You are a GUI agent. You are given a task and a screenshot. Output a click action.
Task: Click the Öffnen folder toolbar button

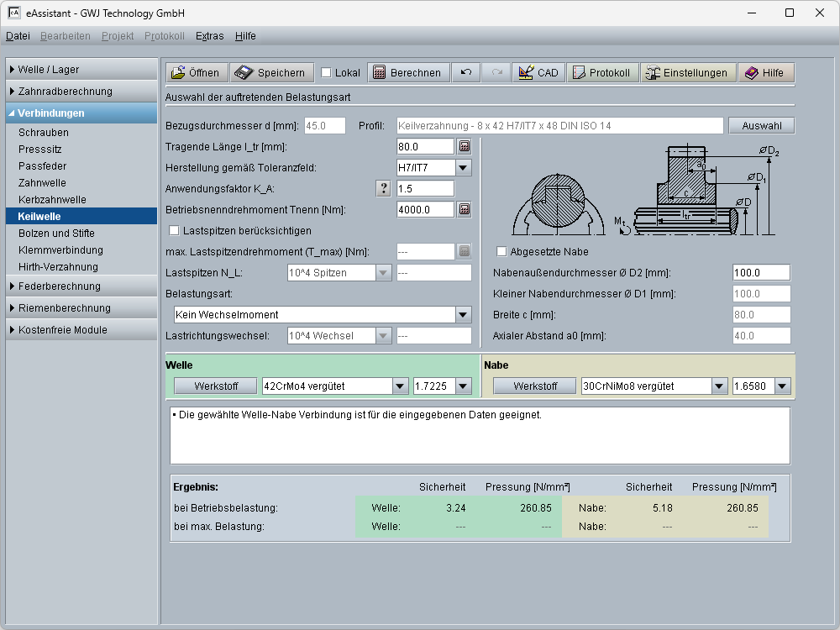pos(196,72)
